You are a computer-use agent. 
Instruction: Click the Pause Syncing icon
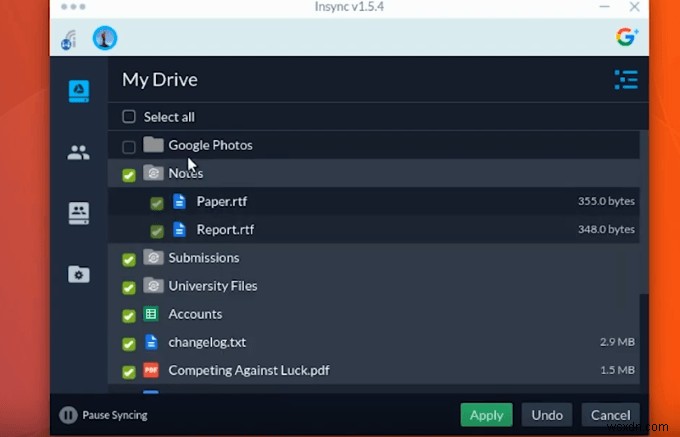(68, 415)
